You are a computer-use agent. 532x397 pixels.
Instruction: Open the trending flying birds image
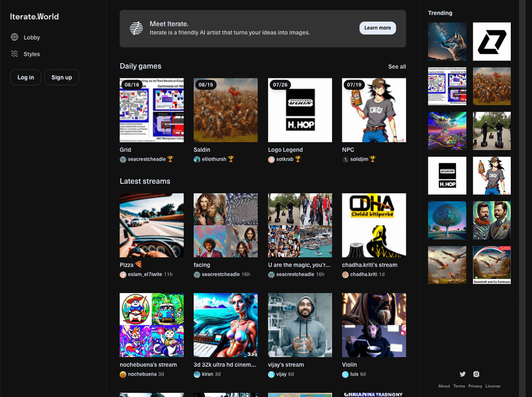point(447,265)
